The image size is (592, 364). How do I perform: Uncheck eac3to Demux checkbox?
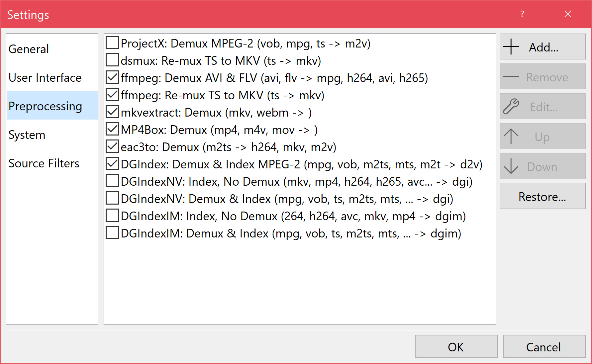pyautogui.click(x=112, y=146)
